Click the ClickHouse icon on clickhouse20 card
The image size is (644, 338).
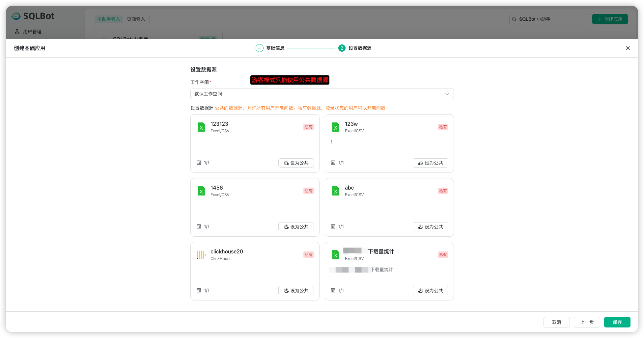201,255
